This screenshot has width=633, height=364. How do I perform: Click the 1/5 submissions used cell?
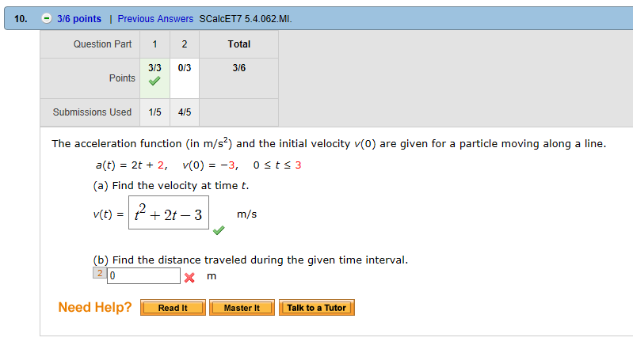pos(154,112)
